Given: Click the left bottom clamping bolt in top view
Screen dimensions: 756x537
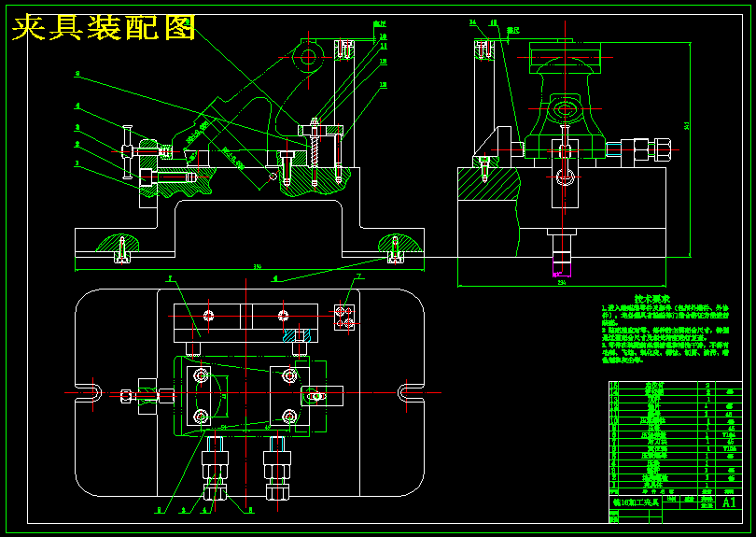Looking at the screenshot, I should click(x=215, y=468).
